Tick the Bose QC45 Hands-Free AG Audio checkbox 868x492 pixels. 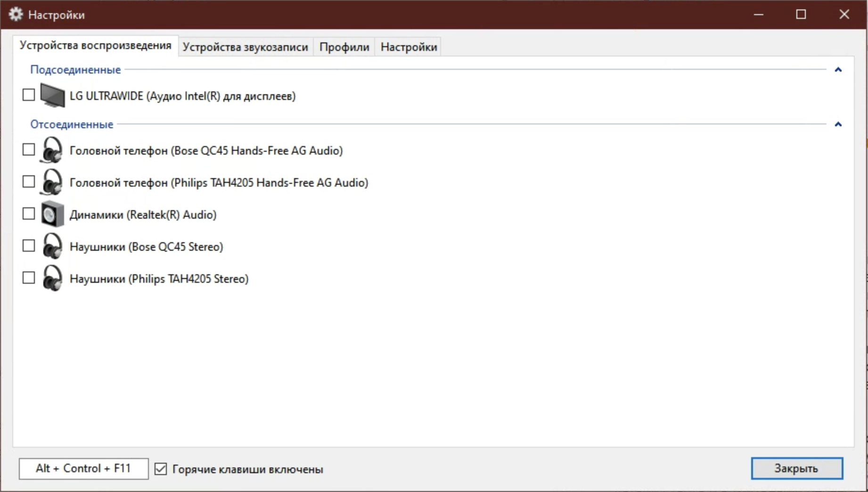pos(29,150)
